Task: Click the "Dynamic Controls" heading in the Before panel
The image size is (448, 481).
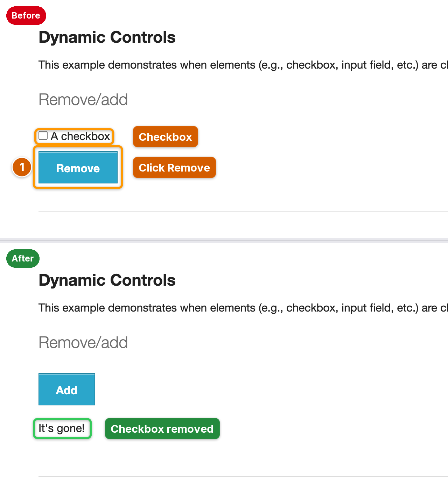Action: tap(107, 37)
